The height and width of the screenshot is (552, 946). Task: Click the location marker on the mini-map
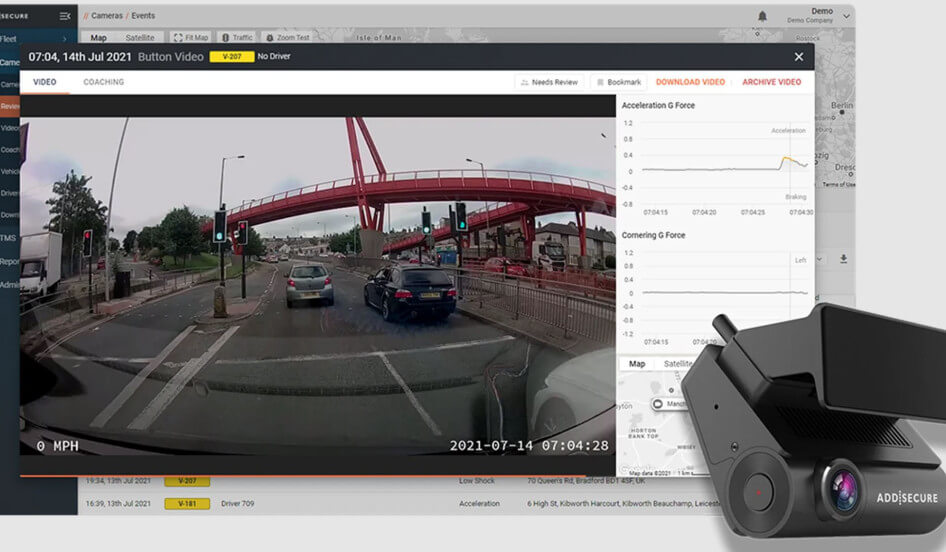click(x=658, y=404)
